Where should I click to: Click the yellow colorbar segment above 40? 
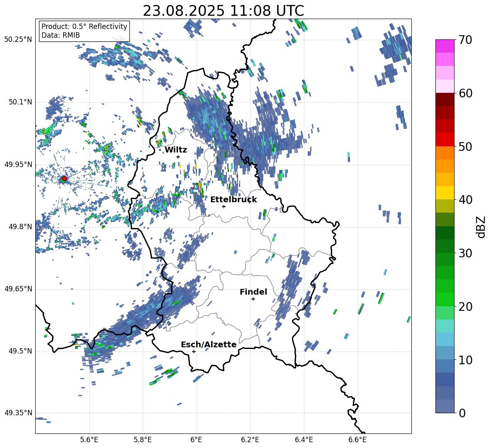tap(445, 192)
